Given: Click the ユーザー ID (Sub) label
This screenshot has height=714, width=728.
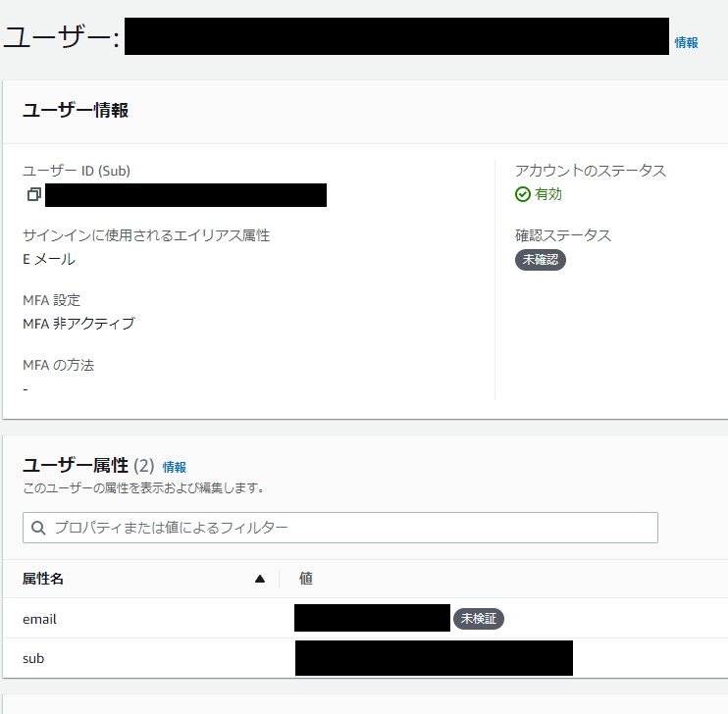Looking at the screenshot, I should (77, 171).
